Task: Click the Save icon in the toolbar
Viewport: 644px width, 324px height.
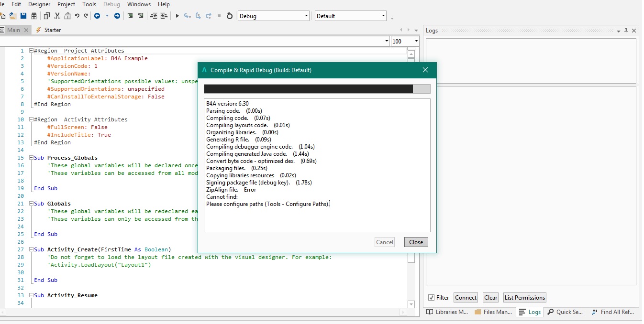Action: [23, 16]
